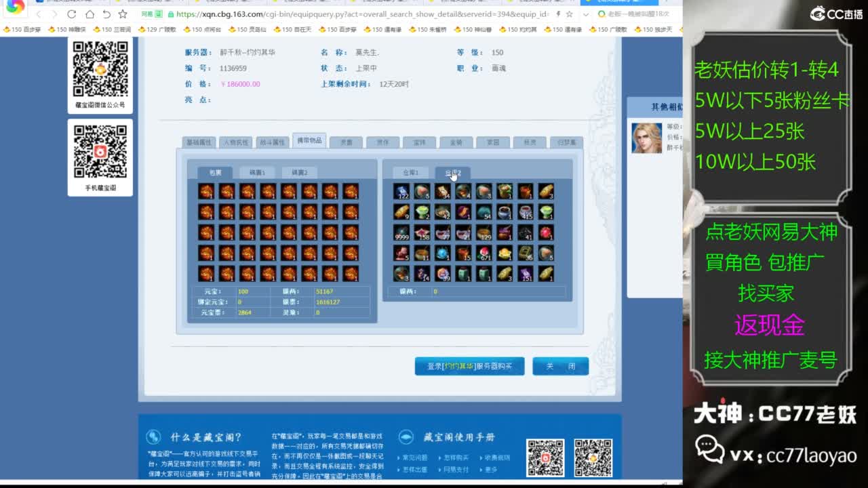Click the 藏宝阁微信公众号 QR code
Screen dimensions: 868x488
(x=100, y=68)
